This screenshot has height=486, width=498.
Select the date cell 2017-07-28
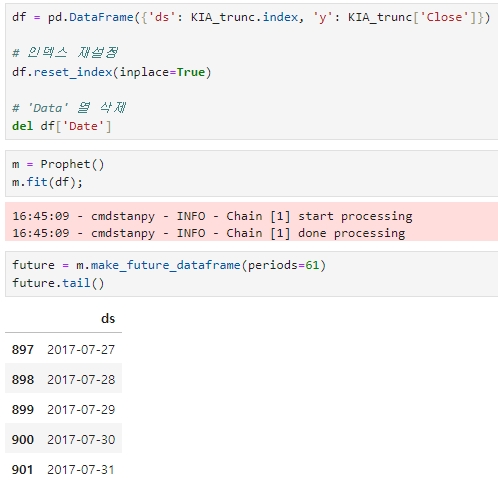point(81,380)
